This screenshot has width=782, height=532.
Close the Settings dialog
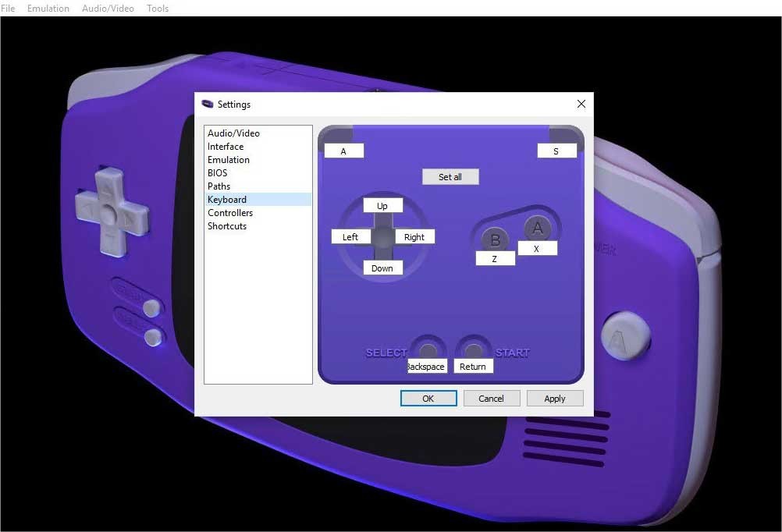(581, 104)
